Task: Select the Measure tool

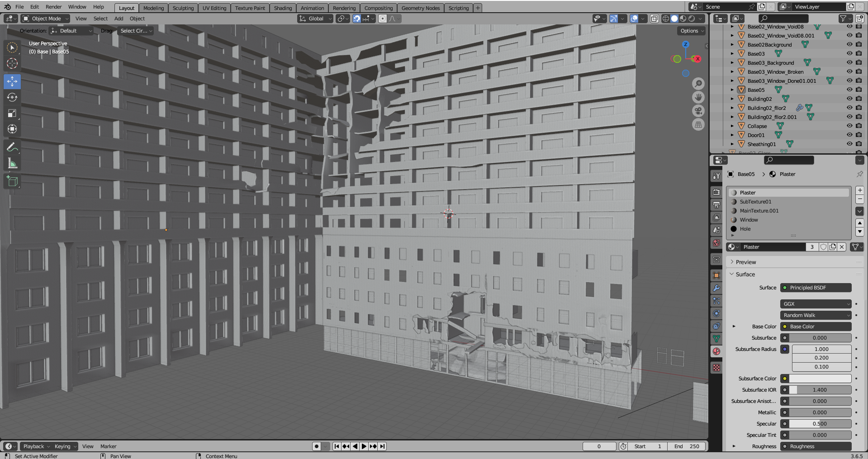Action: (x=12, y=163)
